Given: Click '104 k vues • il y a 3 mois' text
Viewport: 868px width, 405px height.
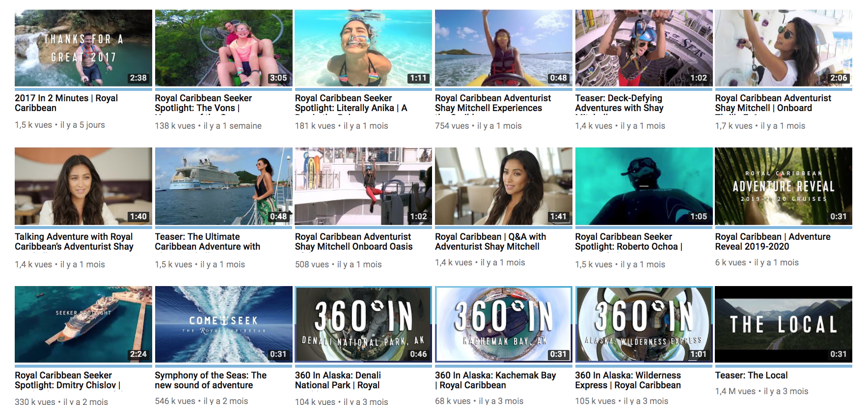Looking at the screenshot, I should point(342,401).
